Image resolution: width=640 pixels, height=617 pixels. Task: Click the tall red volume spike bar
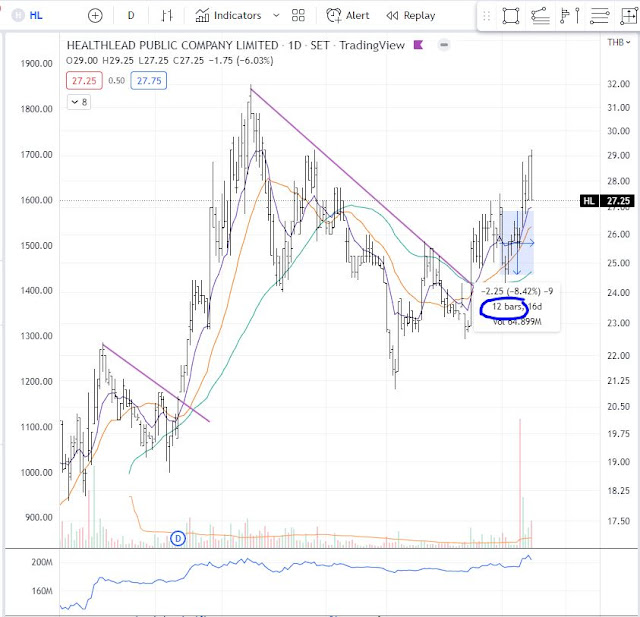[520, 482]
